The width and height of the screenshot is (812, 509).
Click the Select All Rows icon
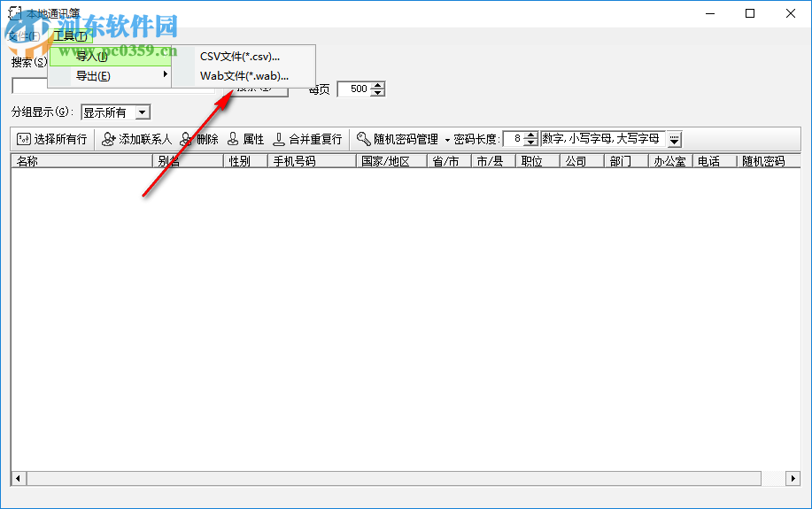pyautogui.click(x=23, y=139)
